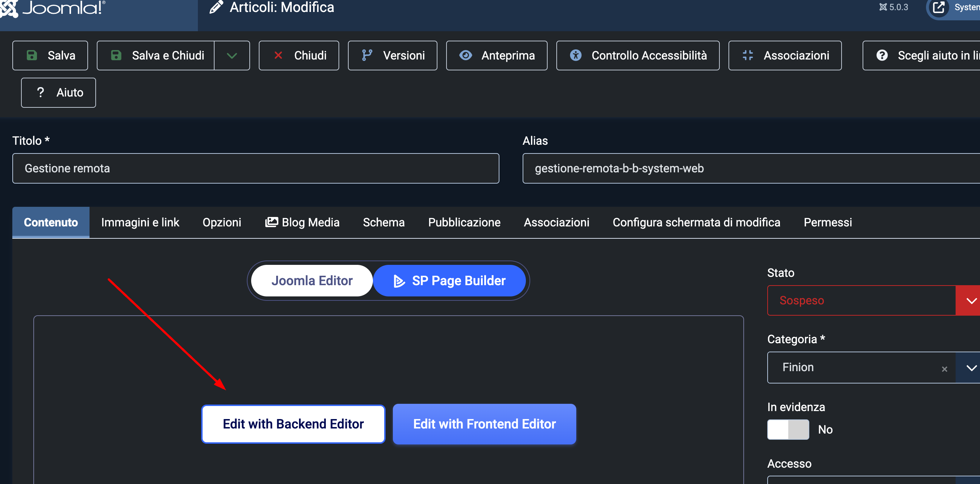Image resolution: width=980 pixels, height=484 pixels.
Task: Click the Salva save icon button
Action: (x=32, y=55)
